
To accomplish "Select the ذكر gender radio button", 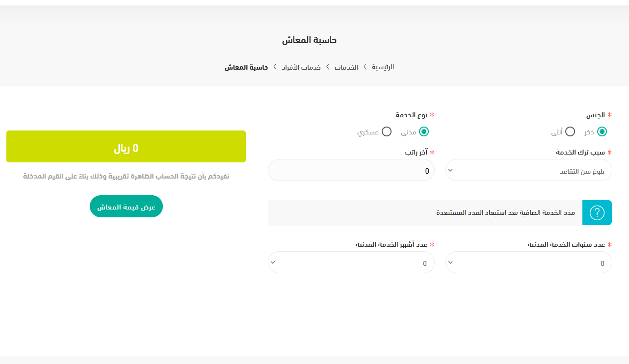I will [x=602, y=131].
